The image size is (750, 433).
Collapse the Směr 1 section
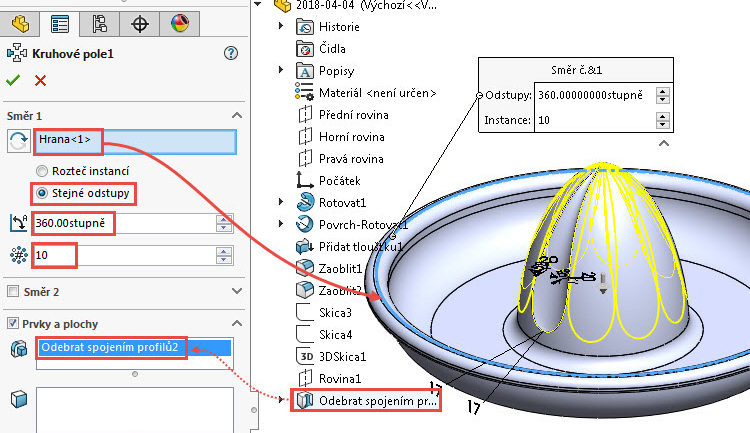tap(237, 115)
